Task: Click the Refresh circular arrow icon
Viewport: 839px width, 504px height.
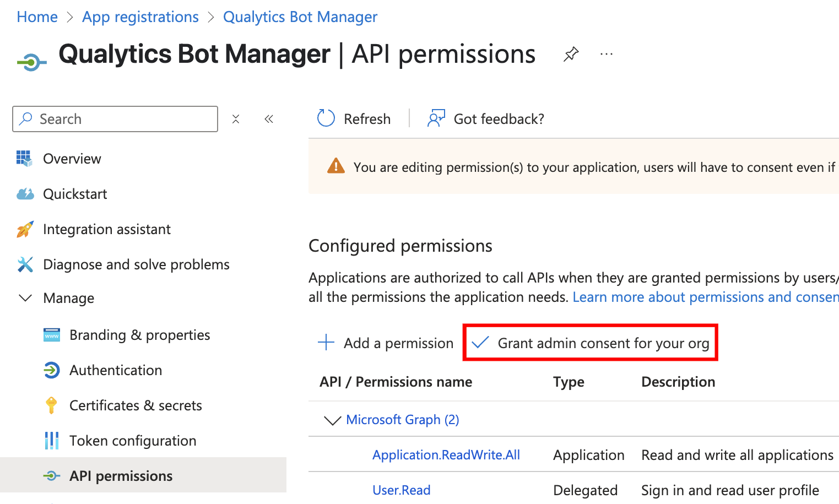Action: tap(326, 118)
